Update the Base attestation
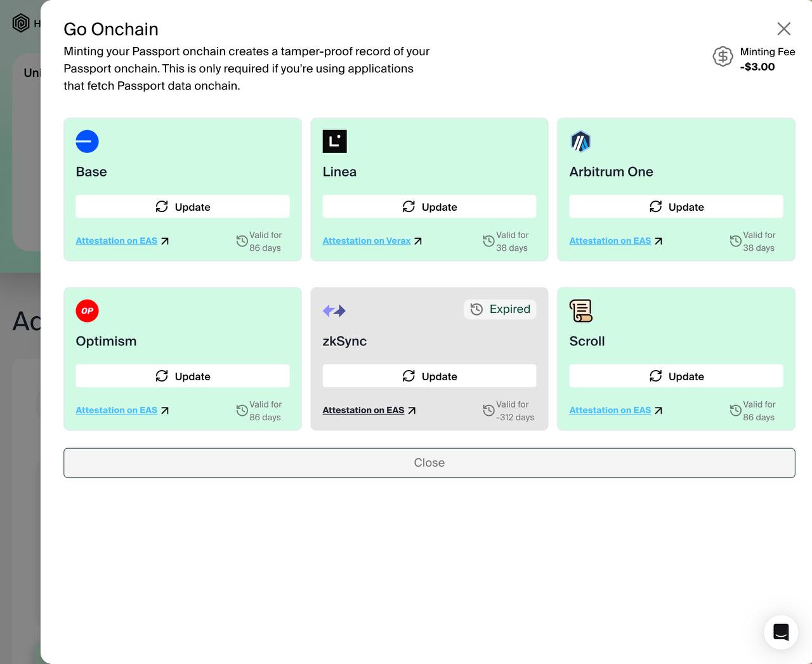Viewport: 812px width, 664px height. [x=183, y=207]
